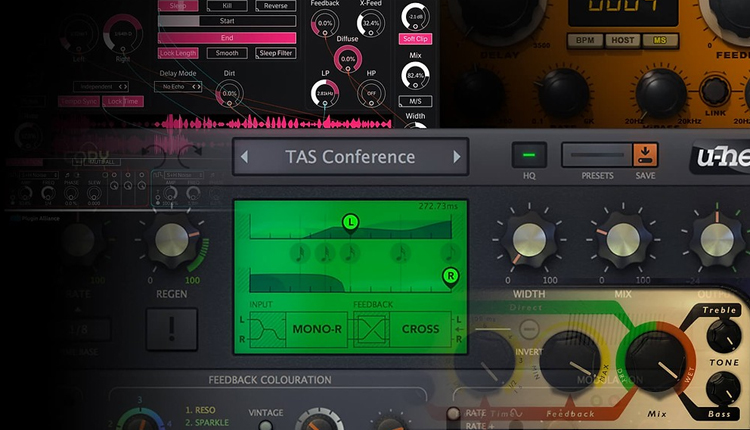Select the HOST mode in orange plugin

(x=622, y=41)
